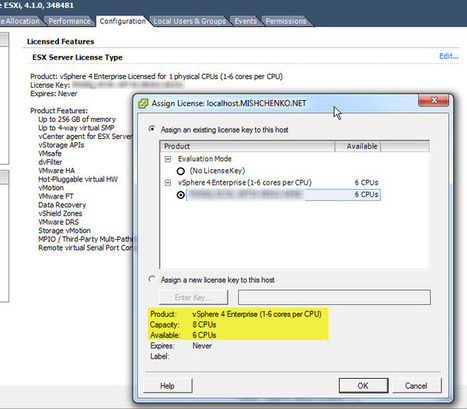Click the 'Hot-Pluggable virtual HW' feature

[x=78, y=179]
